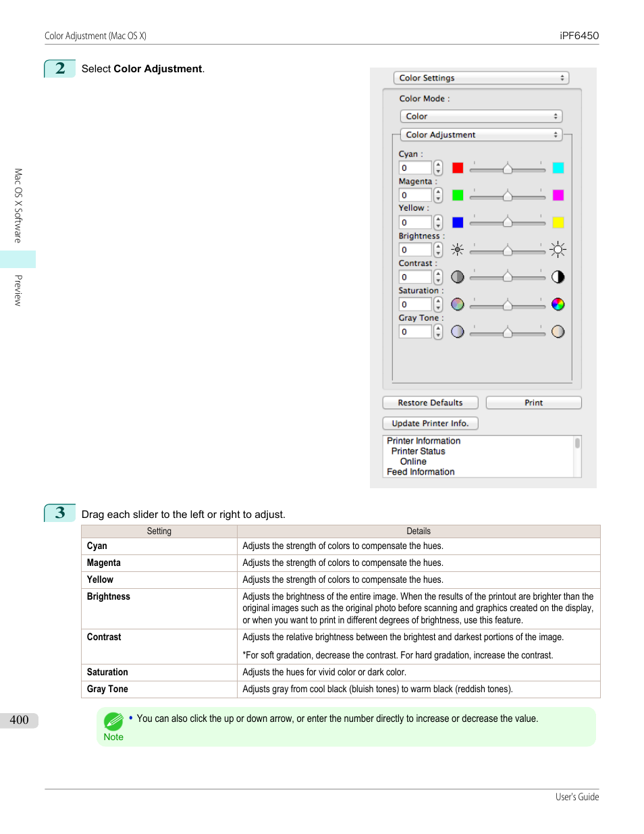Click the Magenta value stepper arrows
The height and width of the screenshot is (834, 644).
click(x=438, y=195)
